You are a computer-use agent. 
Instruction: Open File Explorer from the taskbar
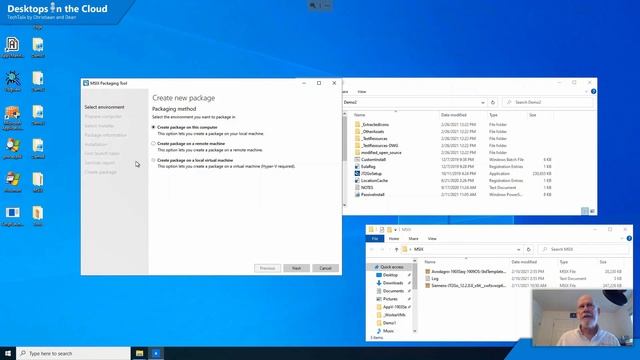[x=140, y=353]
